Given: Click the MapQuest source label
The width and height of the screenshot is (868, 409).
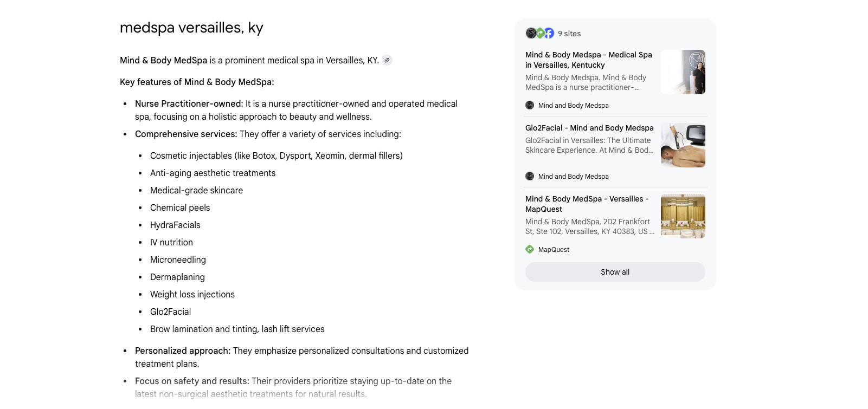Looking at the screenshot, I should coord(554,250).
